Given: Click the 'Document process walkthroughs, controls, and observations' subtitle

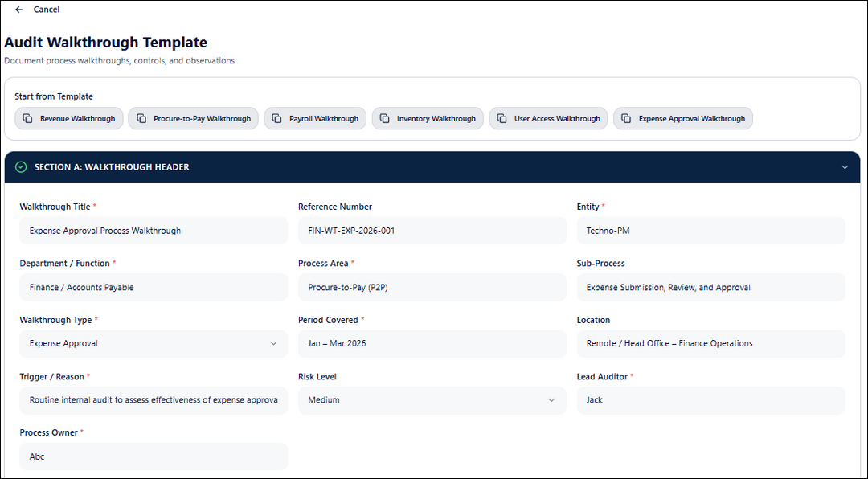Looking at the screenshot, I should [120, 61].
